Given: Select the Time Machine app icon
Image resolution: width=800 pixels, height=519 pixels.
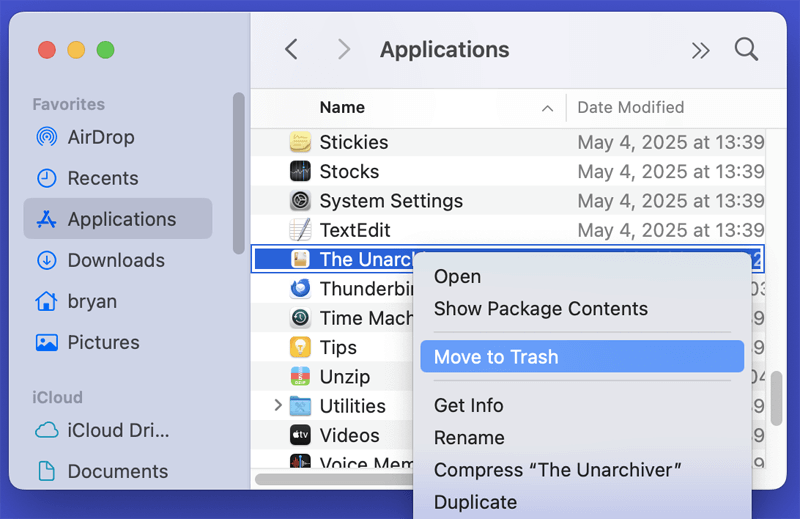Looking at the screenshot, I should pyautogui.click(x=300, y=318).
